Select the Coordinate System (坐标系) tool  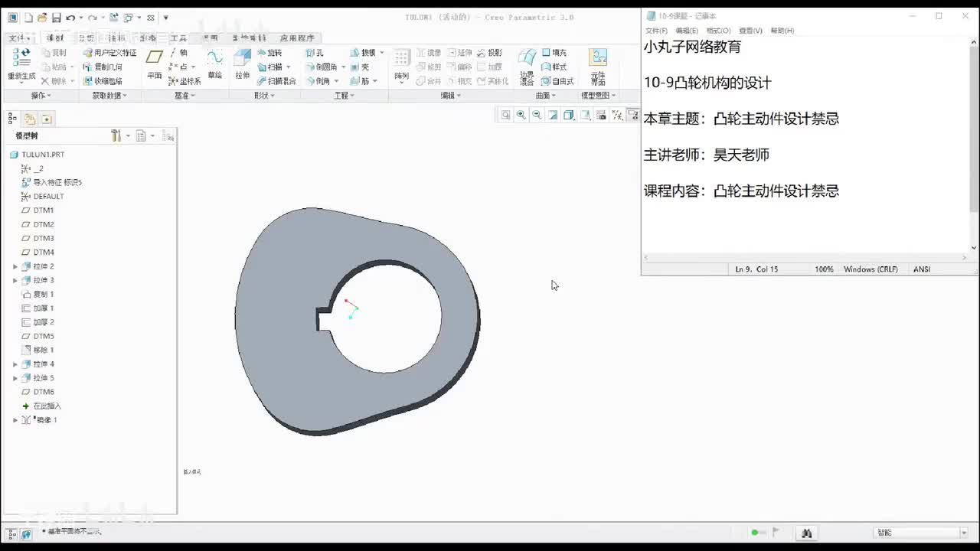(x=185, y=81)
